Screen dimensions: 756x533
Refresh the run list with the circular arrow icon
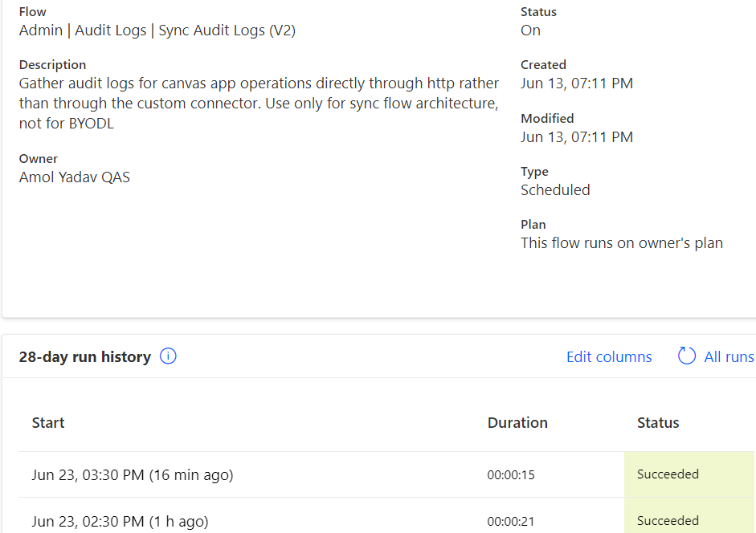pyautogui.click(x=685, y=356)
